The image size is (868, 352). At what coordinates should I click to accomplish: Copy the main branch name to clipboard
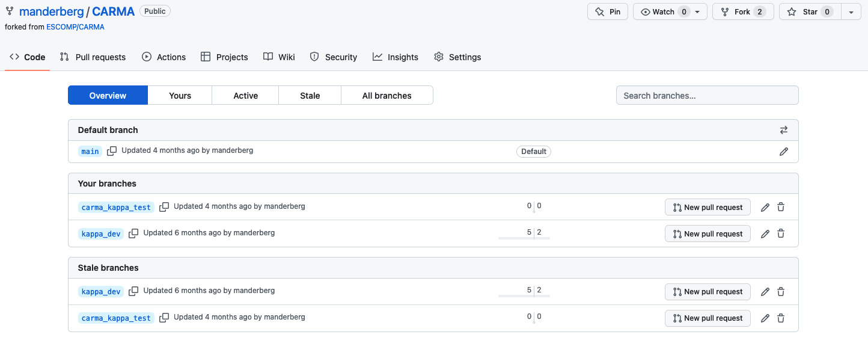pyautogui.click(x=112, y=151)
